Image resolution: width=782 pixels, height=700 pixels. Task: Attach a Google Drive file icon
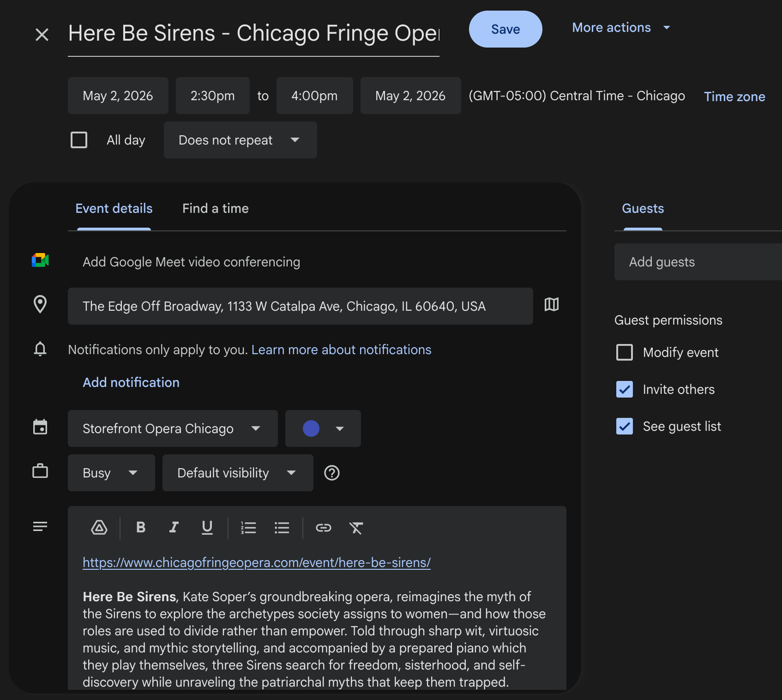(99, 527)
